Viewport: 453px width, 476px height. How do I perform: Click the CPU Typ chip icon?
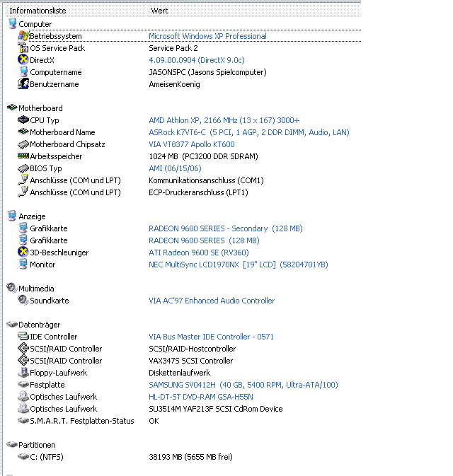(x=23, y=120)
